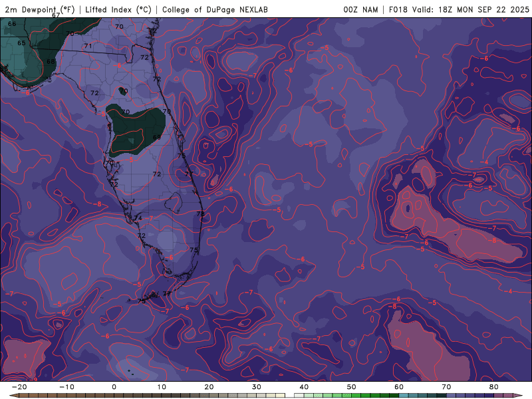Click the -20 label on the color scale
This screenshot has width=532, height=399.
[x=19, y=387]
